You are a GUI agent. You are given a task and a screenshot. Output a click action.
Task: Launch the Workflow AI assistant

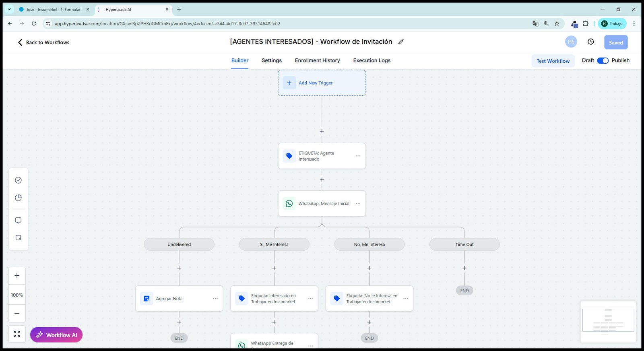(x=56, y=335)
